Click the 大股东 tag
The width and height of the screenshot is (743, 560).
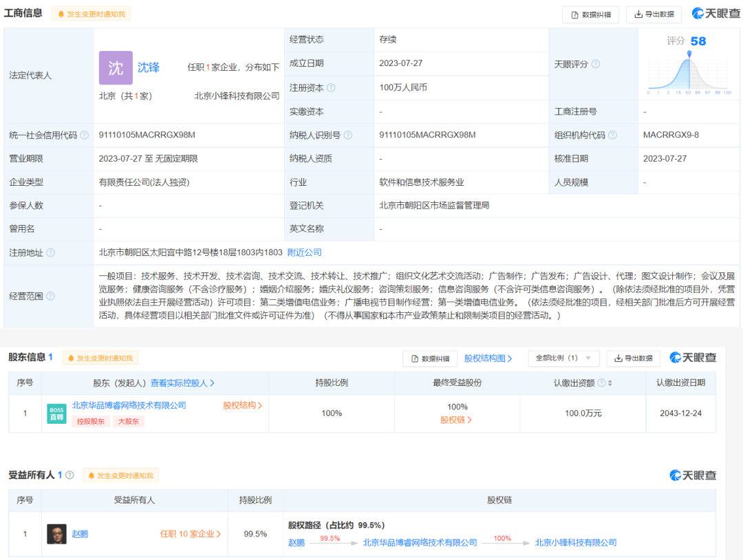coord(129,421)
